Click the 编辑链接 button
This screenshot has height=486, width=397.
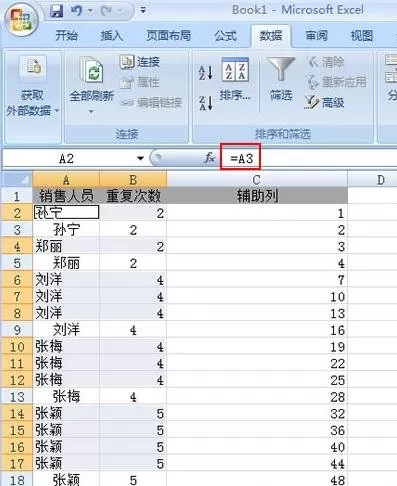[151, 102]
